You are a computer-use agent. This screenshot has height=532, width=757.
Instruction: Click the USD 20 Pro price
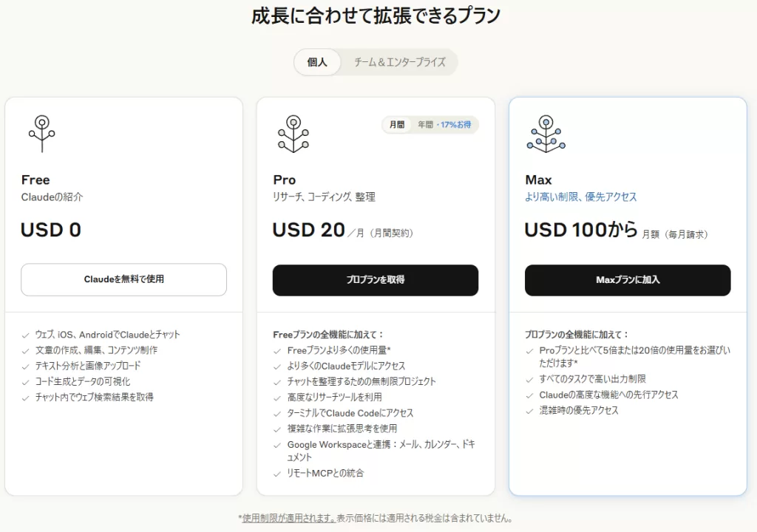click(308, 231)
